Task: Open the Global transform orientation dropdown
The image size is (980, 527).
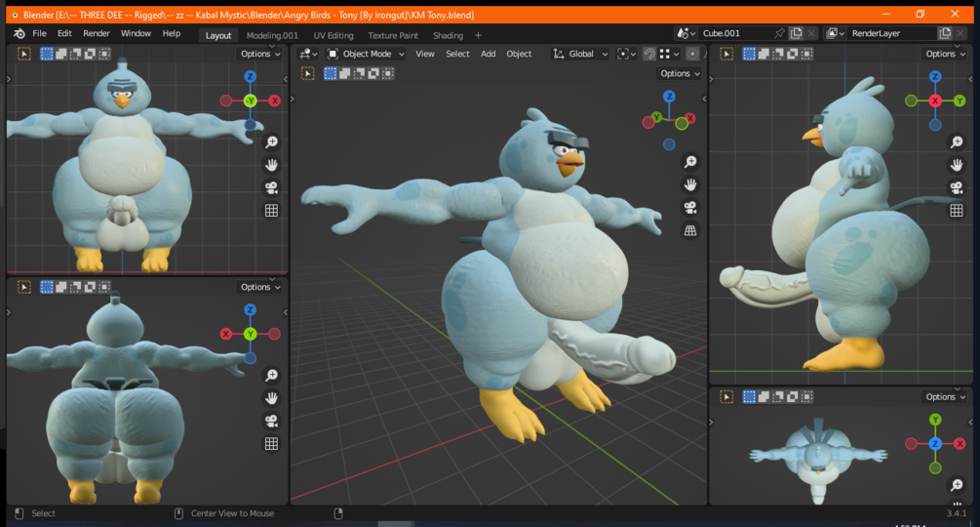Action: 580,54
